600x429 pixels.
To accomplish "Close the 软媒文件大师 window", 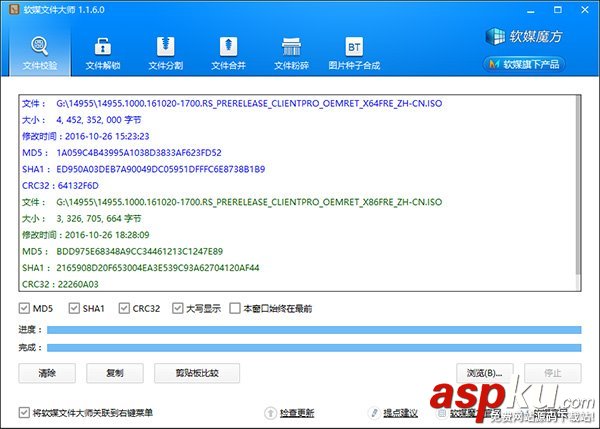I will pos(585,10).
